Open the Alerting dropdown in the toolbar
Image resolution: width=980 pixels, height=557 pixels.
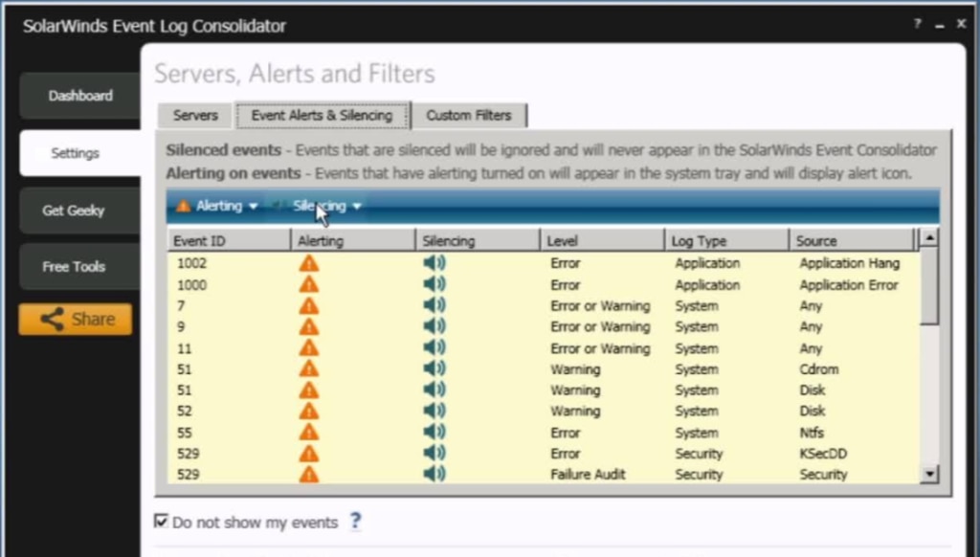pyautogui.click(x=217, y=206)
